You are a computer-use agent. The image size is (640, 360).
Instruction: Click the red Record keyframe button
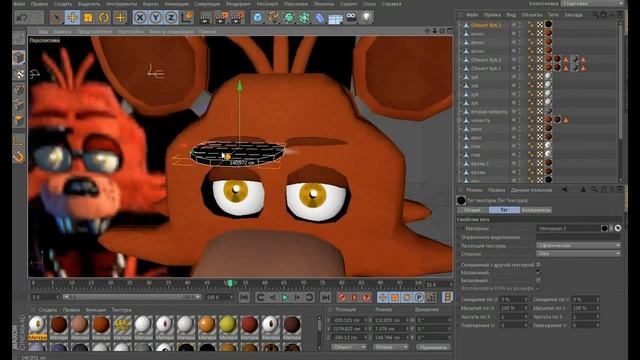(342, 298)
